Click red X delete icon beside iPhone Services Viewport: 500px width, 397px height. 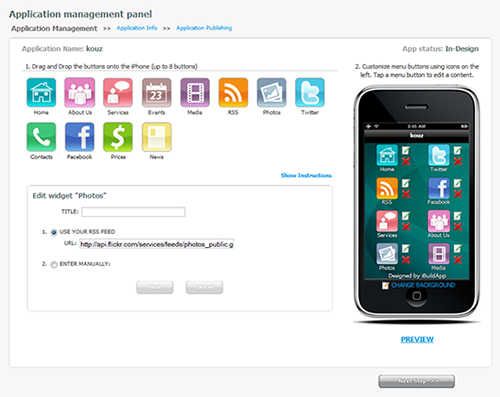click(x=406, y=227)
